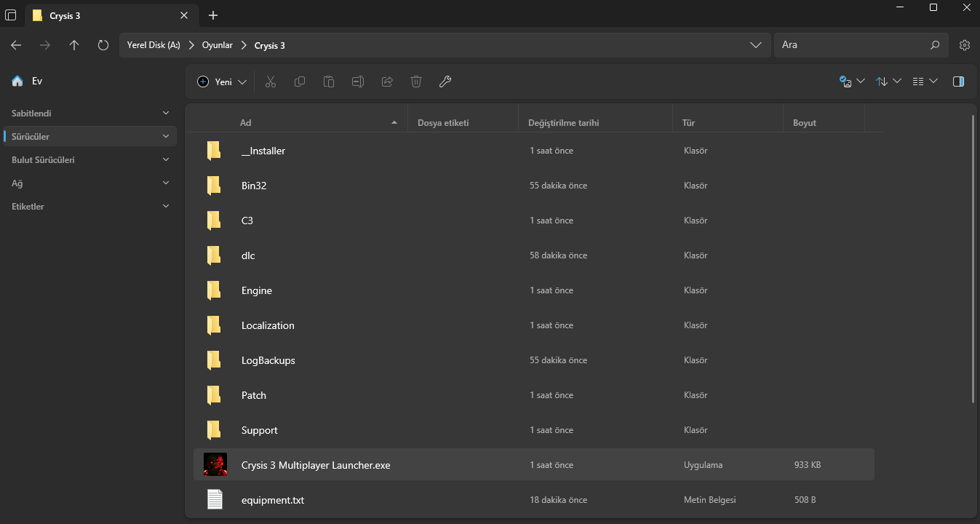The width and height of the screenshot is (980, 524).
Task: Click the '18 dakika önce' date cell
Action: (x=558, y=500)
